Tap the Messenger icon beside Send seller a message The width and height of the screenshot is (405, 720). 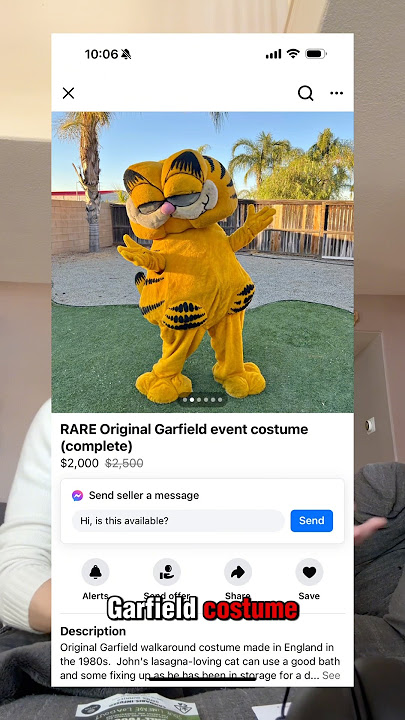tap(78, 495)
